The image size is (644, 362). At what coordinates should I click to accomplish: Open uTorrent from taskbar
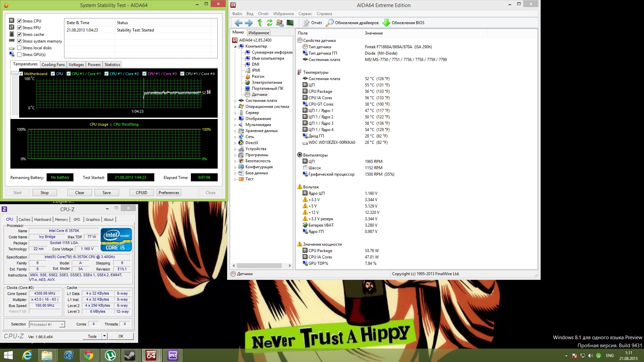pyautogui.click(x=110, y=355)
